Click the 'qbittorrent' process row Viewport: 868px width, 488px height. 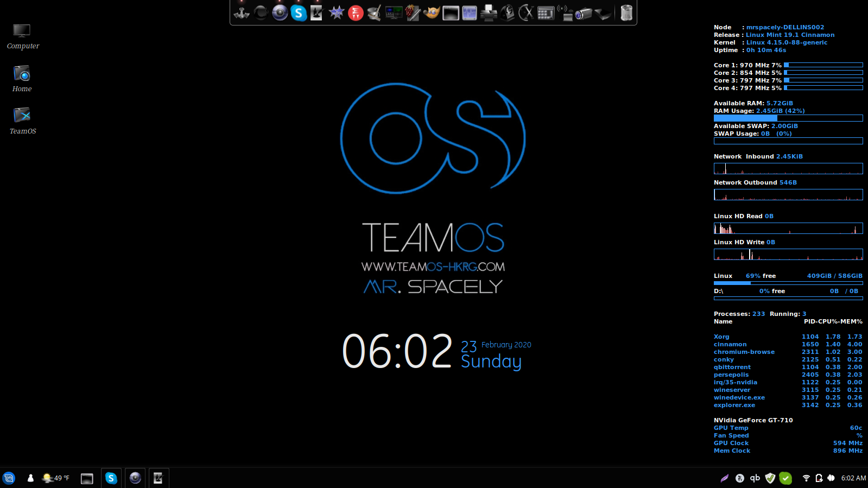(788, 367)
